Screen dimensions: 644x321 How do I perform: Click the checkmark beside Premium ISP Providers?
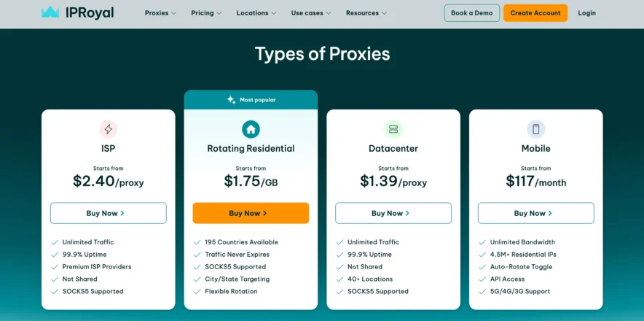[55, 267]
